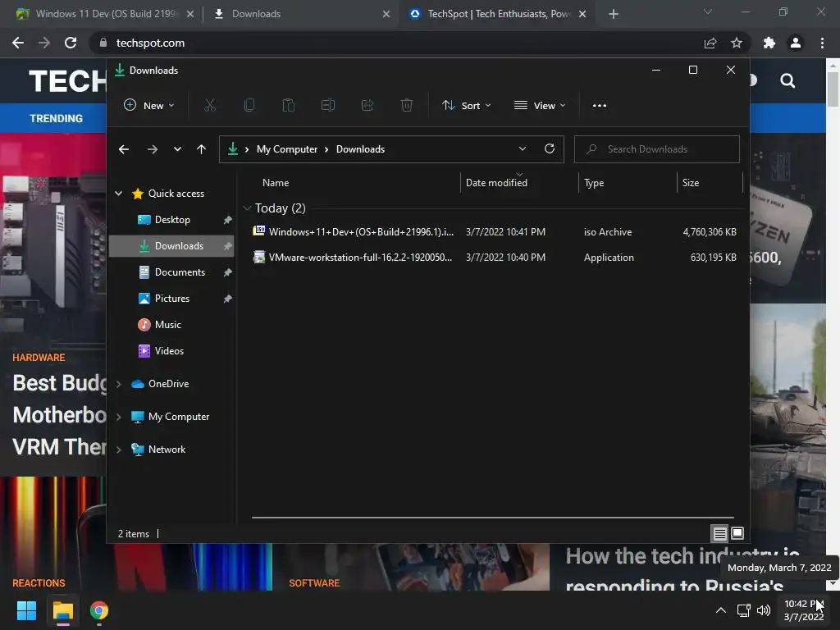Image resolution: width=840 pixels, height=630 pixels.
Task: Refresh the Downloads folder listing
Action: (x=549, y=149)
